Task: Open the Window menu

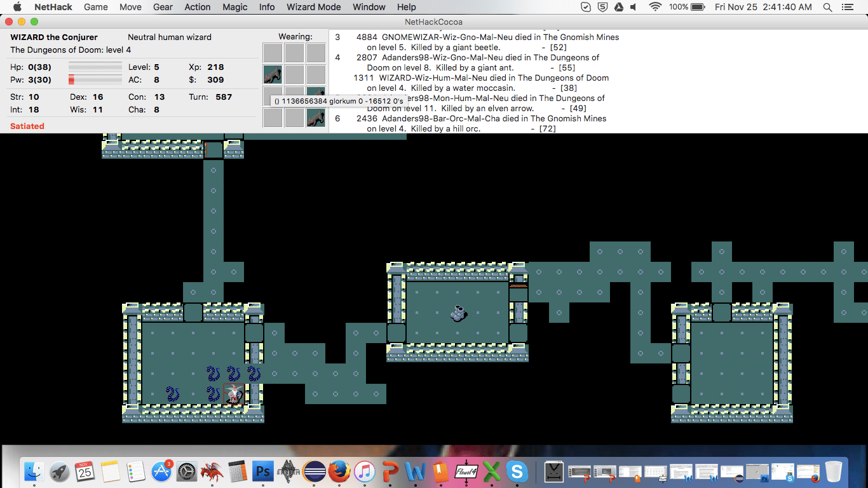Action: (369, 7)
